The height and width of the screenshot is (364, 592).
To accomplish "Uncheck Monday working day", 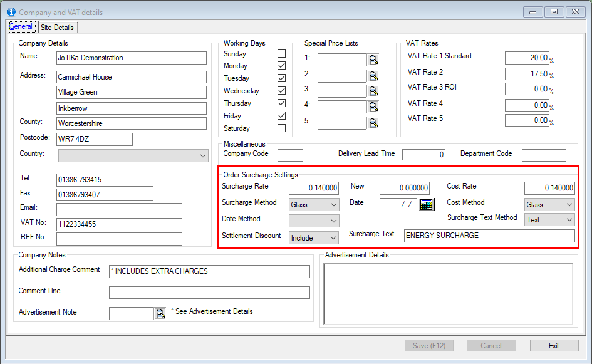I will [281, 66].
